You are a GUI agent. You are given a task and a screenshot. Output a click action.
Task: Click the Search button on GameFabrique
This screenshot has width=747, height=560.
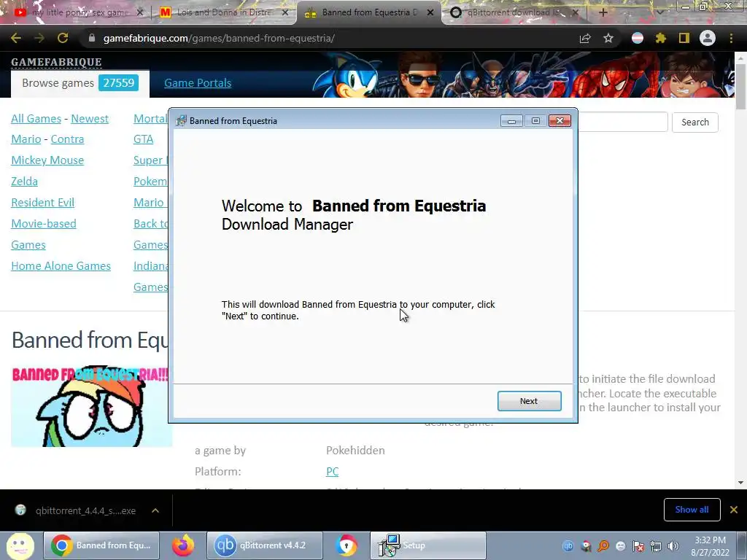(695, 122)
